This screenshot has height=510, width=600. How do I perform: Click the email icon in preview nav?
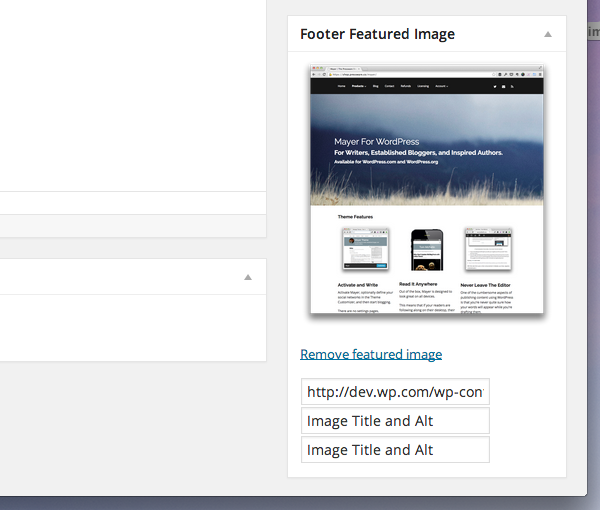pyautogui.click(x=504, y=86)
